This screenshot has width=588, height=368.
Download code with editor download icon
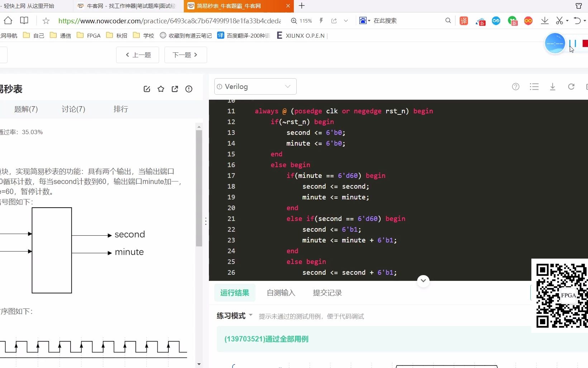pyautogui.click(x=553, y=86)
